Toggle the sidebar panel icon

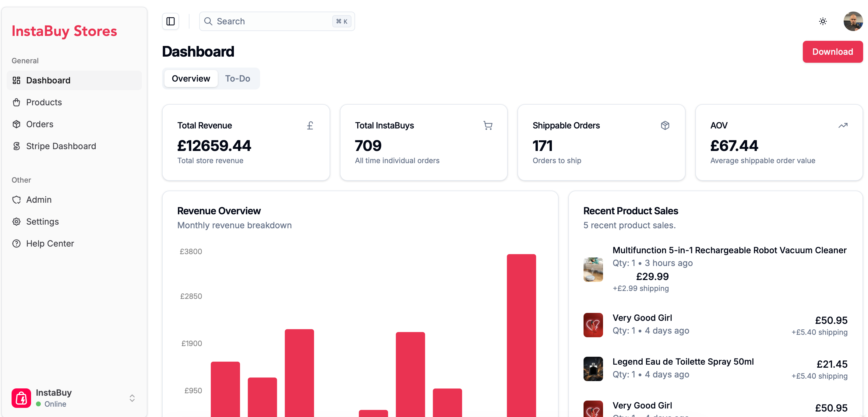point(171,21)
